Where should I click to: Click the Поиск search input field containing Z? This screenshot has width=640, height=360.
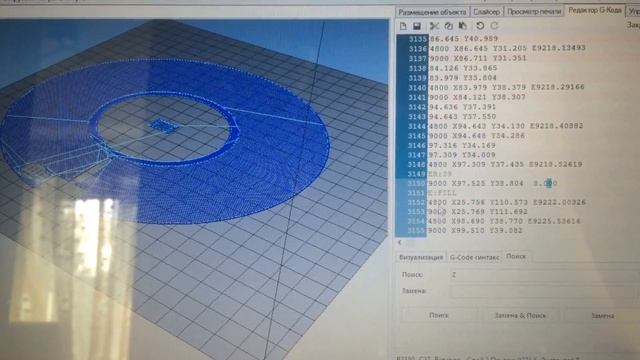[544, 275]
